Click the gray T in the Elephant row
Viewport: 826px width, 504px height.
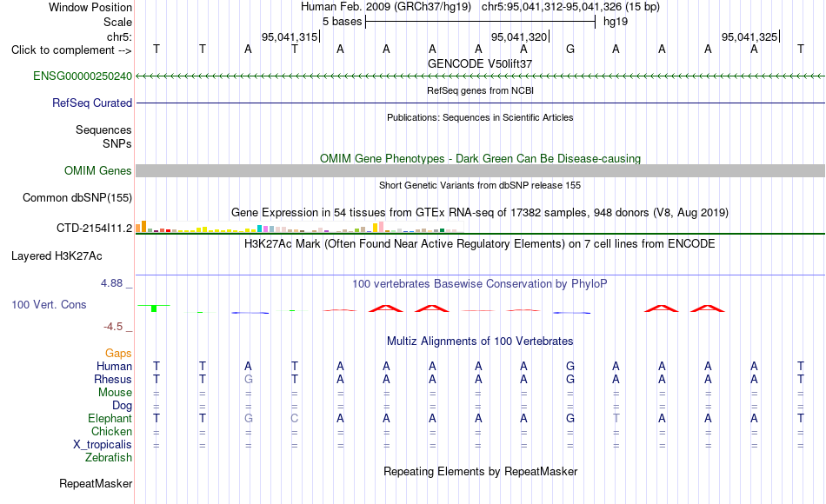[616, 418]
